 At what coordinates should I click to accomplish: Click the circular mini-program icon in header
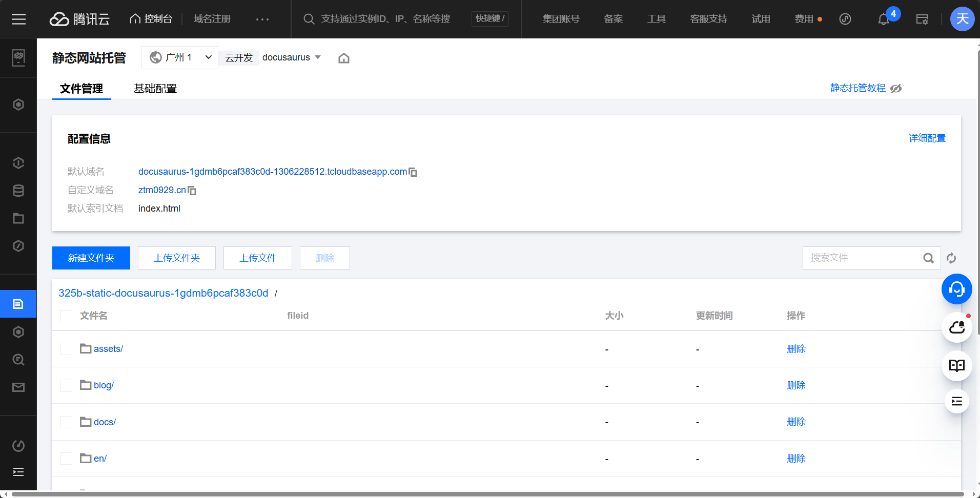845,19
